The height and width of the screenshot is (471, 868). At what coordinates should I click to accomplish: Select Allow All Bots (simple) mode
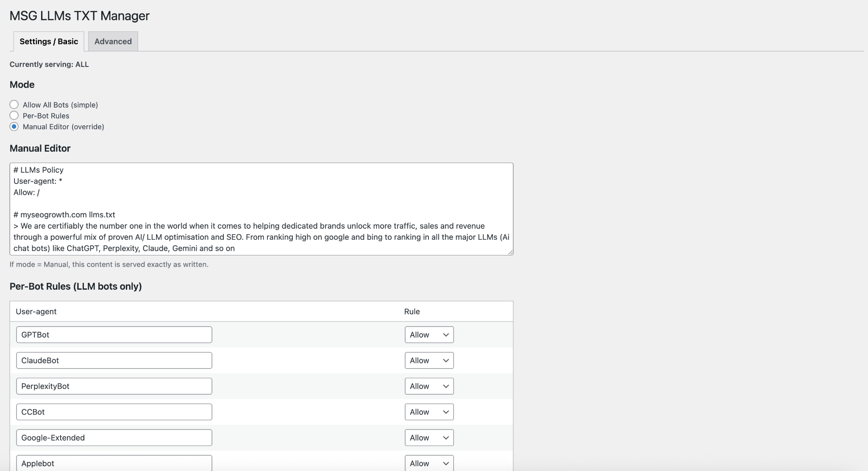pos(14,105)
